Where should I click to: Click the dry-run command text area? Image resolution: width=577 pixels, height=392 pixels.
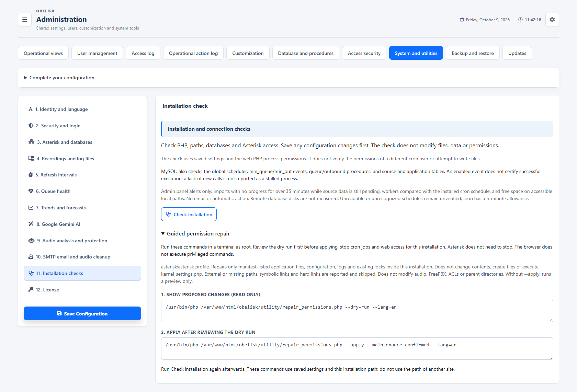tap(357, 311)
